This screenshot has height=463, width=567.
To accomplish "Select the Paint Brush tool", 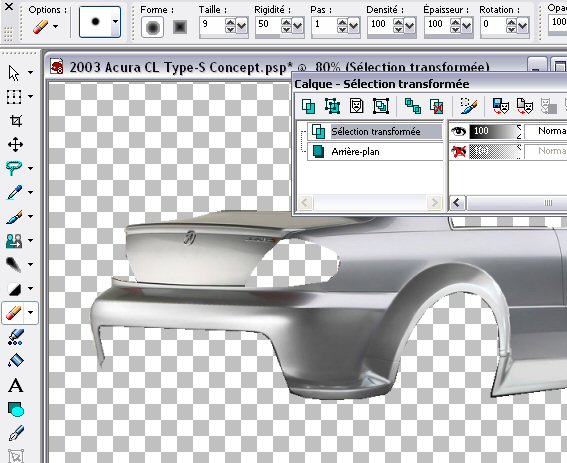I will point(14,216).
